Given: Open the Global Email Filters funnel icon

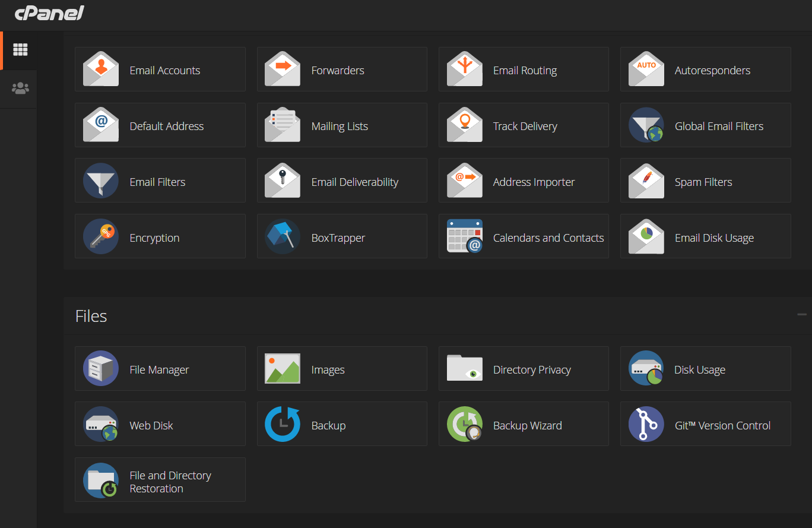Looking at the screenshot, I should (646, 125).
